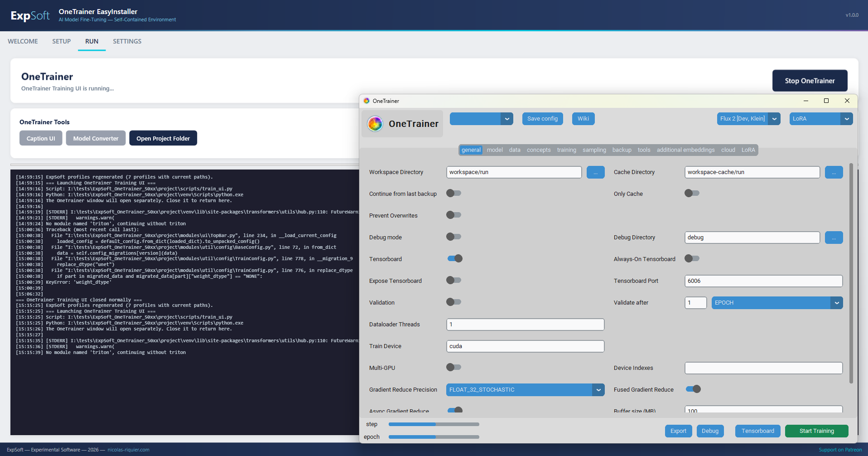
Task: Switch to the training tab
Action: pos(567,150)
